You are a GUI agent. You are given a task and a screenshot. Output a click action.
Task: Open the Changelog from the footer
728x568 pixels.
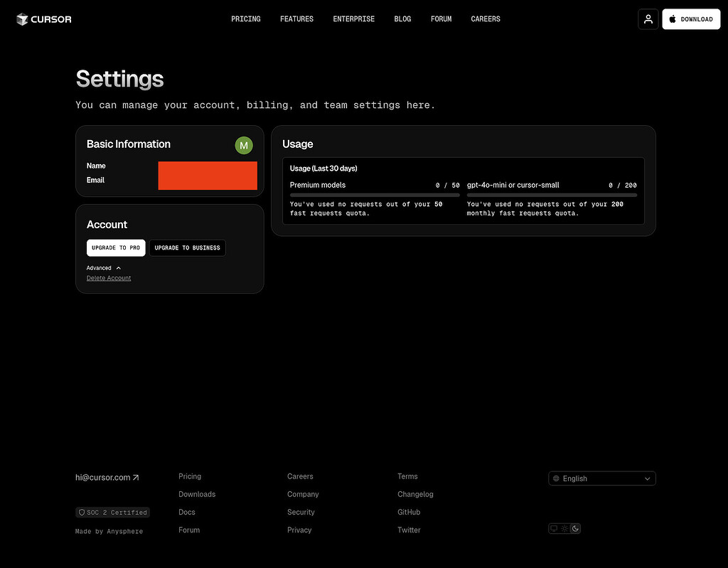coord(415,494)
